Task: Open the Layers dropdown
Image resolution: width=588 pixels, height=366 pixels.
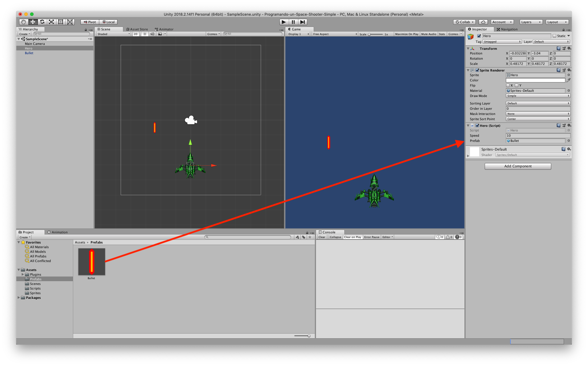Action: coord(531,22)
